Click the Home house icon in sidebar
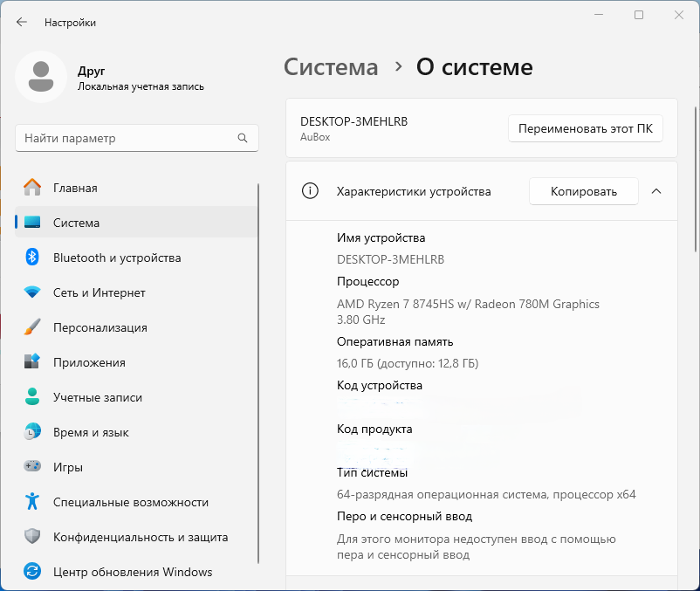Viewport: 700px width, 591px height. coord(32,188)
